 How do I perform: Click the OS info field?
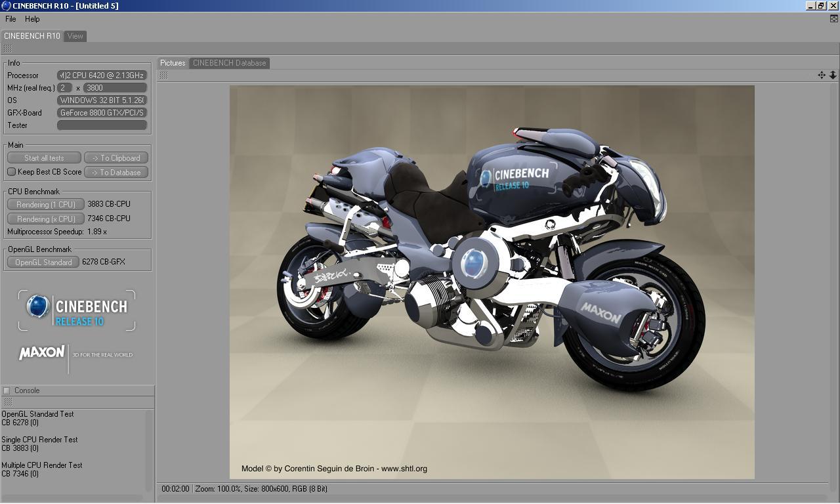[102, 100]
